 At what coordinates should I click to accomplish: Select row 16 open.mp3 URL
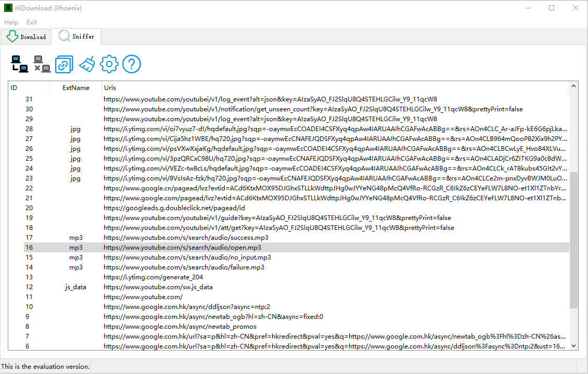[182, 247]
